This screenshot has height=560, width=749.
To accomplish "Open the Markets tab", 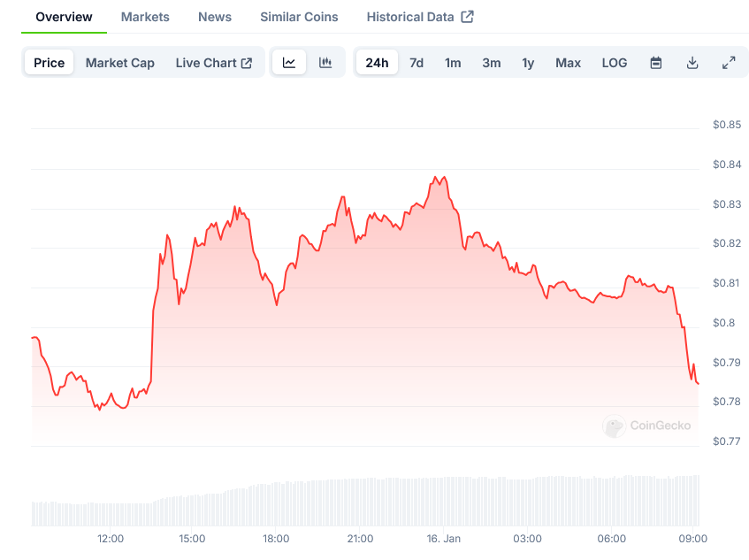I will [145, 17].
